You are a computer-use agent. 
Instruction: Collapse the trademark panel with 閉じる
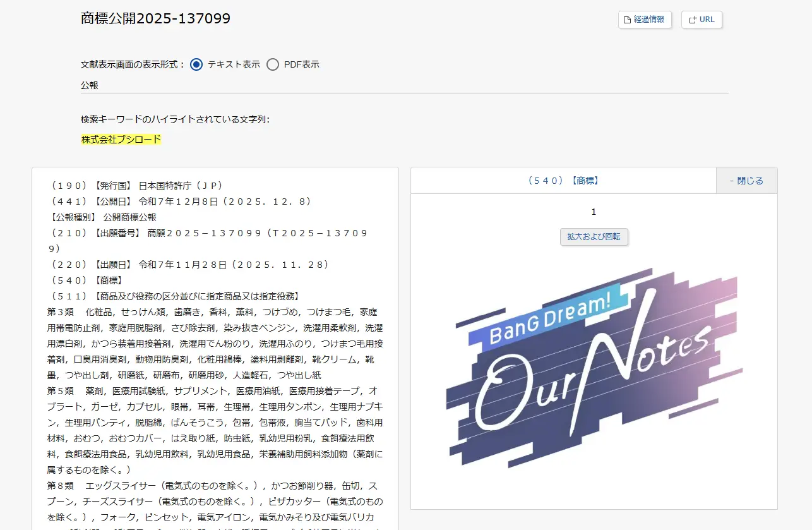click(x=746, y=181)
